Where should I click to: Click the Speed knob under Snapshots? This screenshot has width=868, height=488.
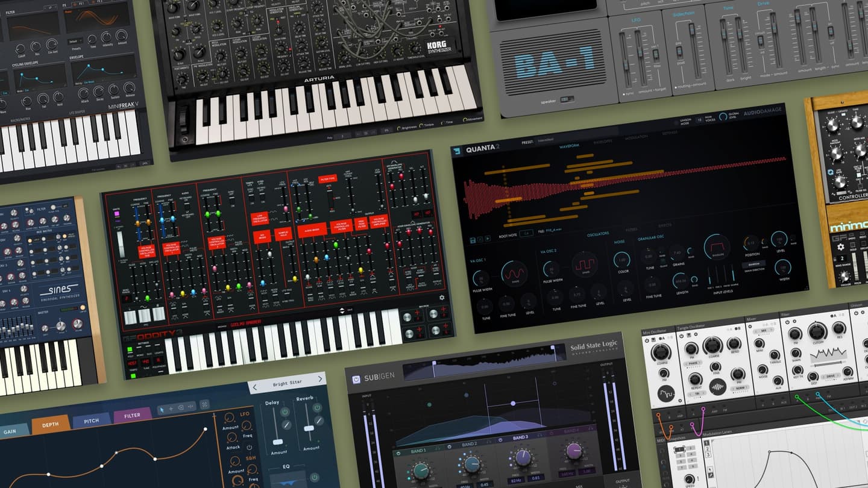(x=689, y=479)
